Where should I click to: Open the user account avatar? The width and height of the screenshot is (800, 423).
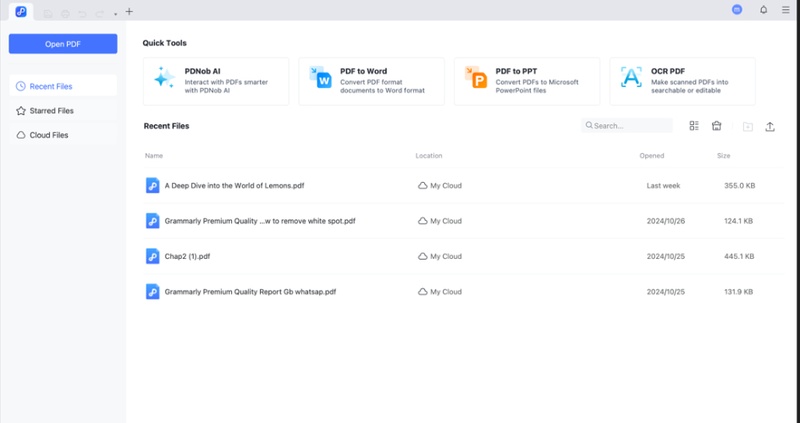tap(737, 10)
